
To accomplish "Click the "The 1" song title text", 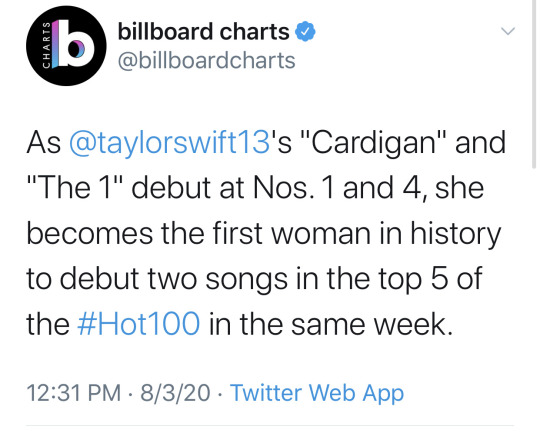I will (74, 188).
